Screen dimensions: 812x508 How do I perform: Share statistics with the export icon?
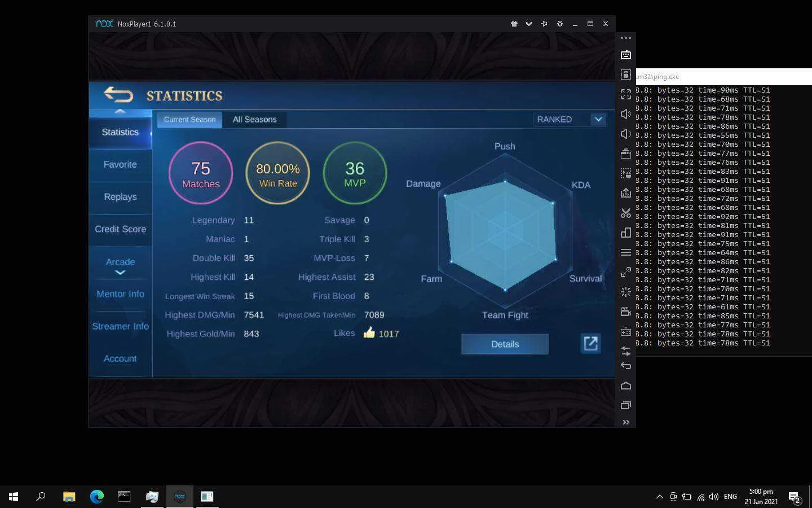pos(590,343)
